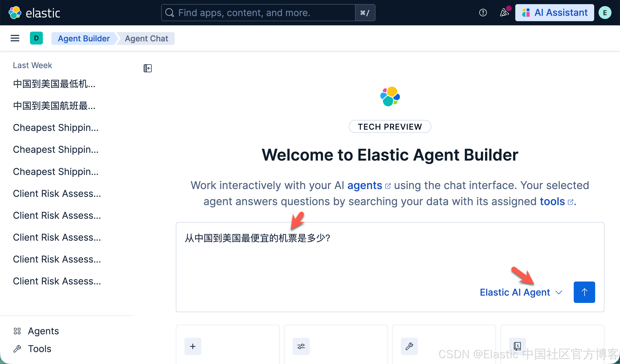Go to Agent Builder breadcrumb
The image size is (620, 364).
click(x=84, y=38)
